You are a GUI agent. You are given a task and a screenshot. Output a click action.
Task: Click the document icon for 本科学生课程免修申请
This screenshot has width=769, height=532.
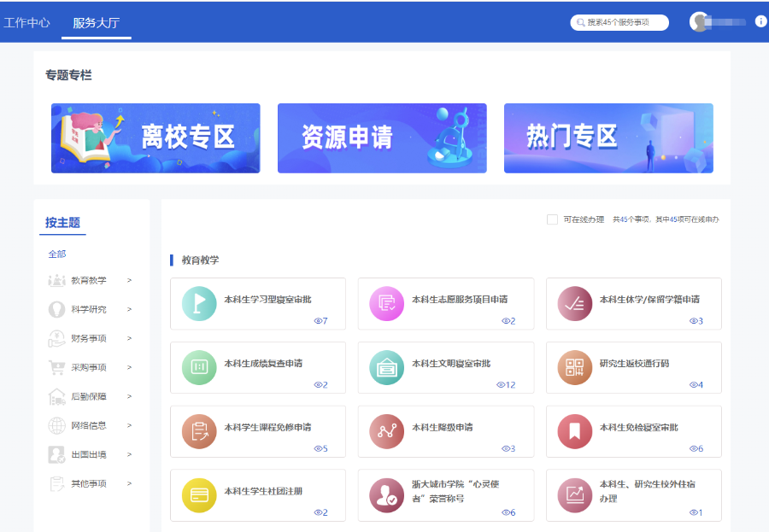[x=198, y=431]
